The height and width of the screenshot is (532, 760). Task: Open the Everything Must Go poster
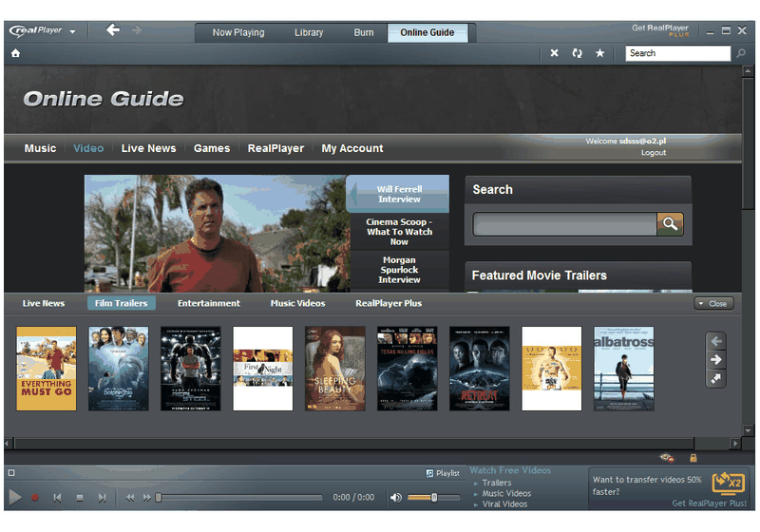(x=47, y=369)
